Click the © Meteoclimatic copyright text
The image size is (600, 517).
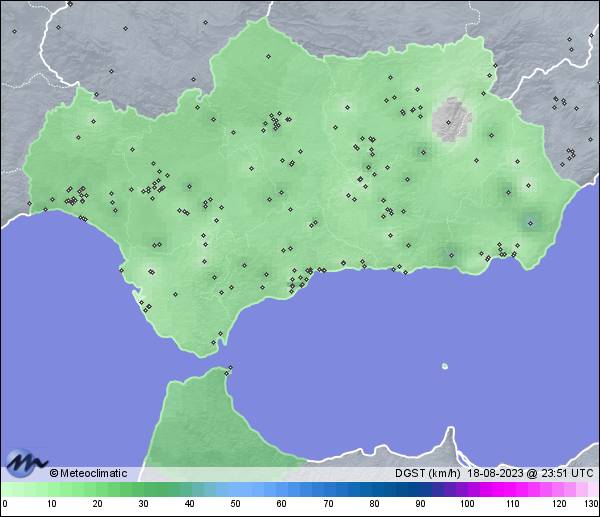(x=88, y=473)
